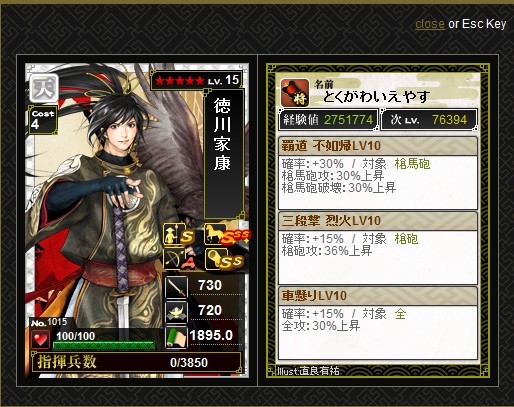Click the red heart HP icon
This screenshot has width=514, height=407.
[41, 339]
